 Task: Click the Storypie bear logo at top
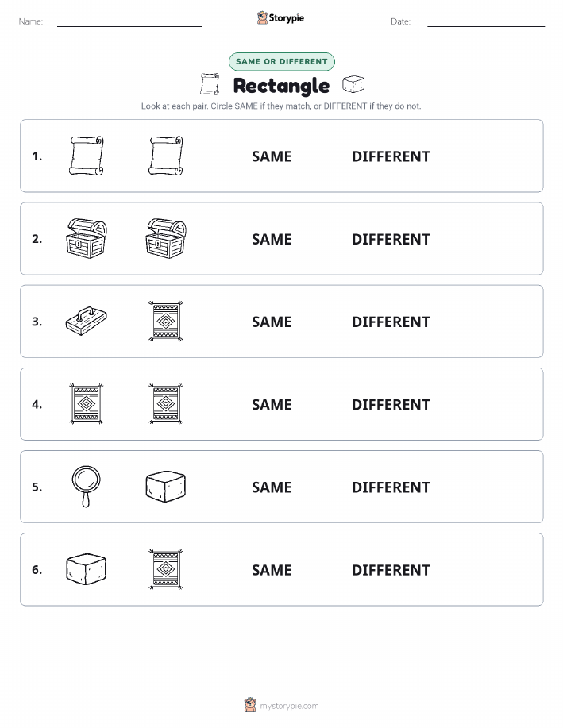tap(263, 17)
